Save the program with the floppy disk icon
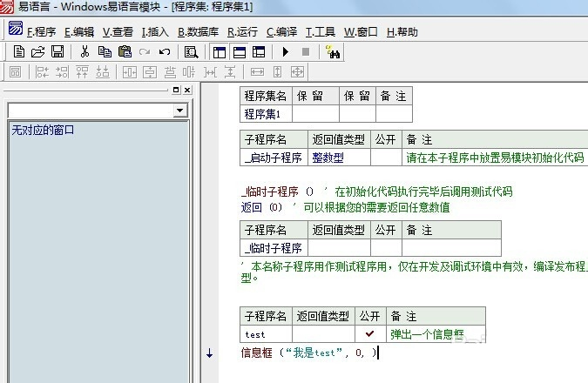 click(x=57, y=52)
